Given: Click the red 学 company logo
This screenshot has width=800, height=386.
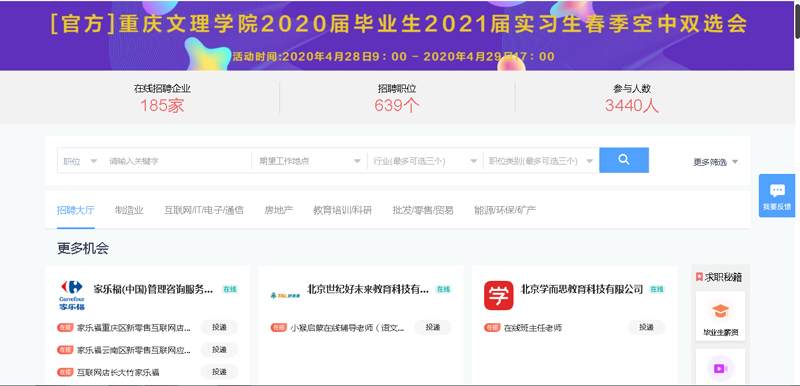Looking at the screenshot, I should pyautogui.click(x=498, y=295).
